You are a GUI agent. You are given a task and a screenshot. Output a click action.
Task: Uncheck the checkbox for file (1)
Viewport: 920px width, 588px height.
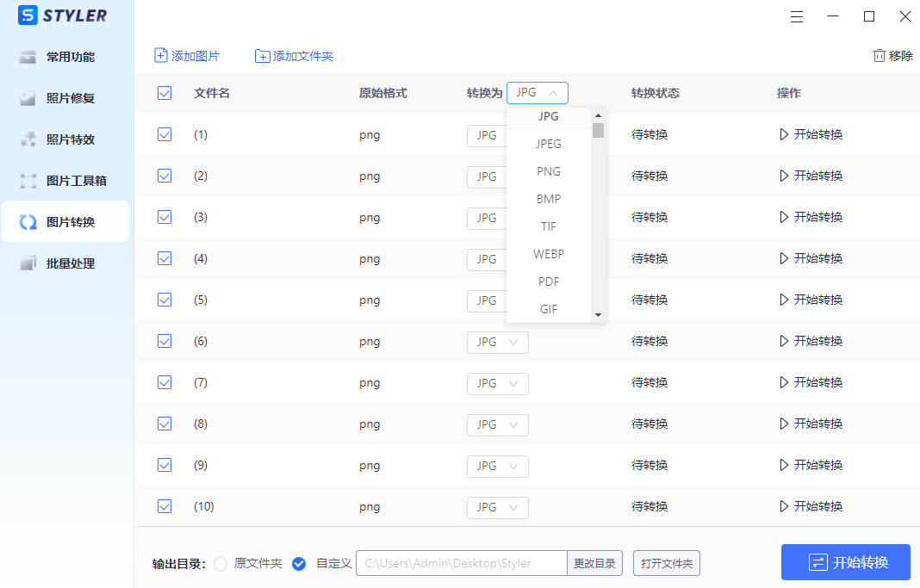pyautogui.click(x=165, y=134)
